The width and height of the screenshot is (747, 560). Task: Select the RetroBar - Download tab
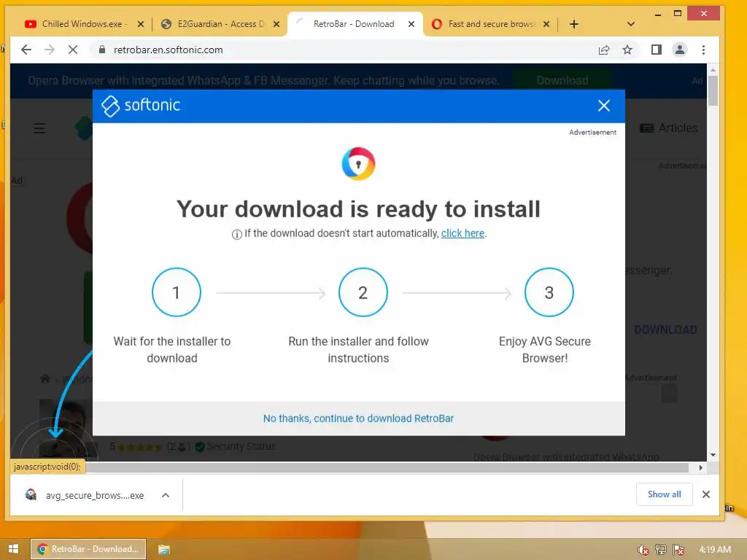pyautogui.click(x=354, y=24)
